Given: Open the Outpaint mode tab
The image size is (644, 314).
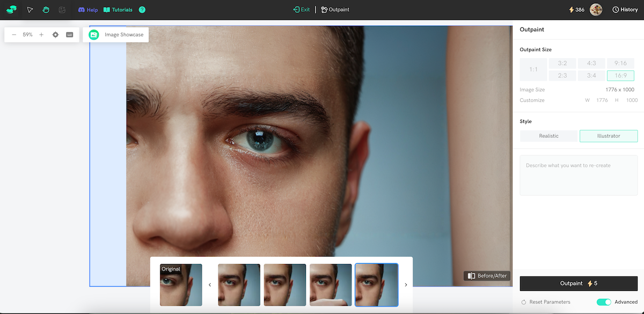Looking at the screenshot, I should [335, 9].
